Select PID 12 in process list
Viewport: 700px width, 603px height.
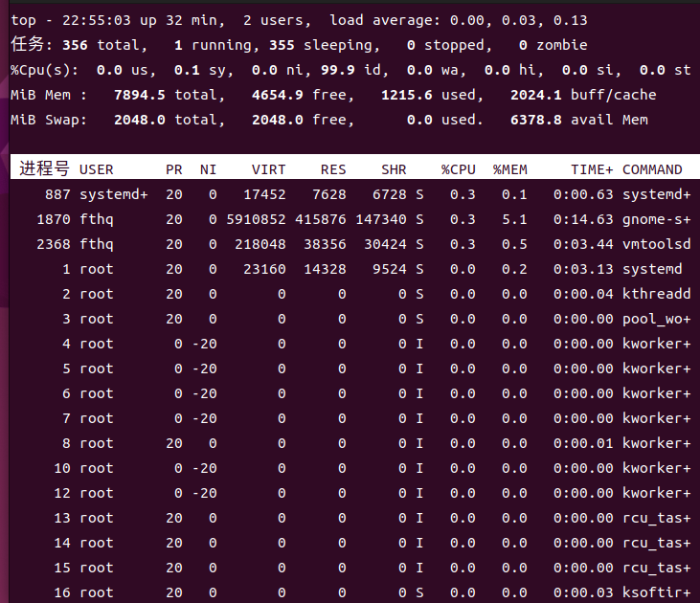[x=61, y=493]
